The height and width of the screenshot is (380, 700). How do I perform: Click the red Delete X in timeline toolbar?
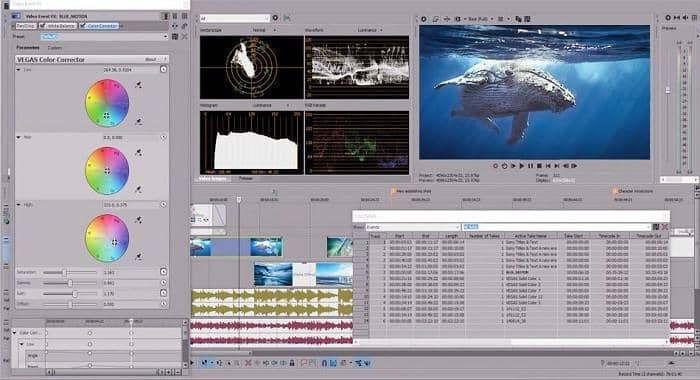[x=248, y=363]
